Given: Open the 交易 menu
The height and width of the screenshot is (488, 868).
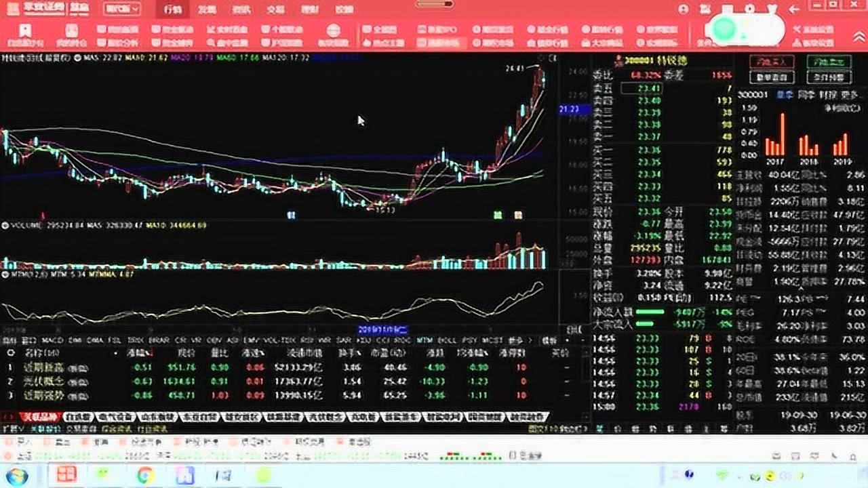Looking at the screenshot, I should coord(275,9).
